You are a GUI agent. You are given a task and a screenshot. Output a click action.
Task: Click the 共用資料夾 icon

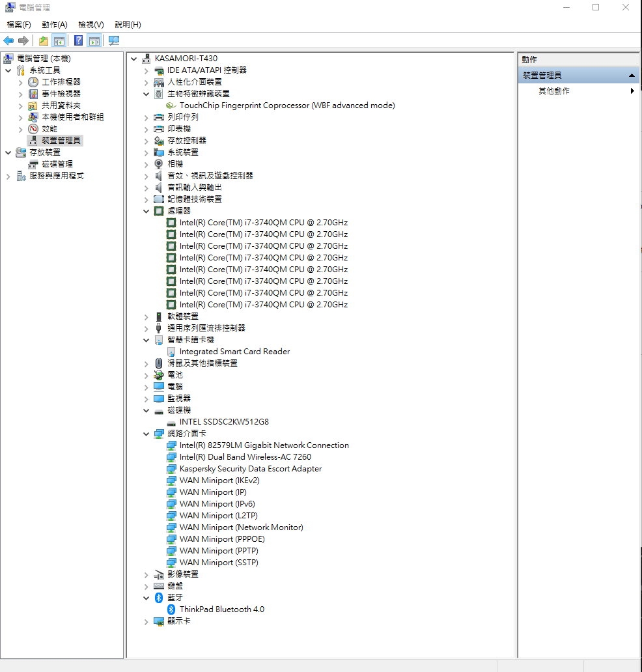(x=33, y=105)
